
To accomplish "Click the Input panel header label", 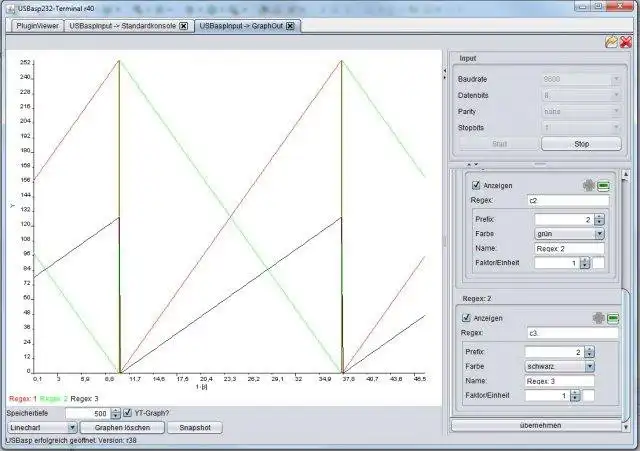I will [468, 58].
